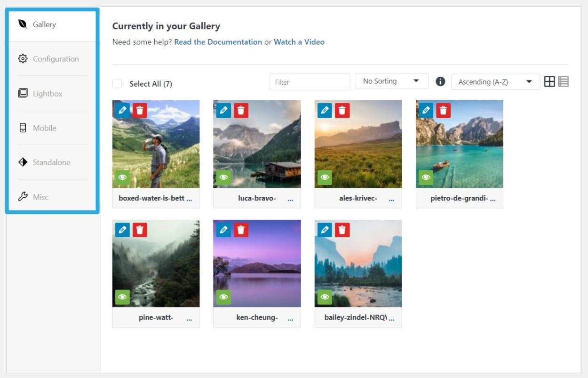
Task: Toggle visibility eye on bailey-zindel image
Action: [325, 297]
